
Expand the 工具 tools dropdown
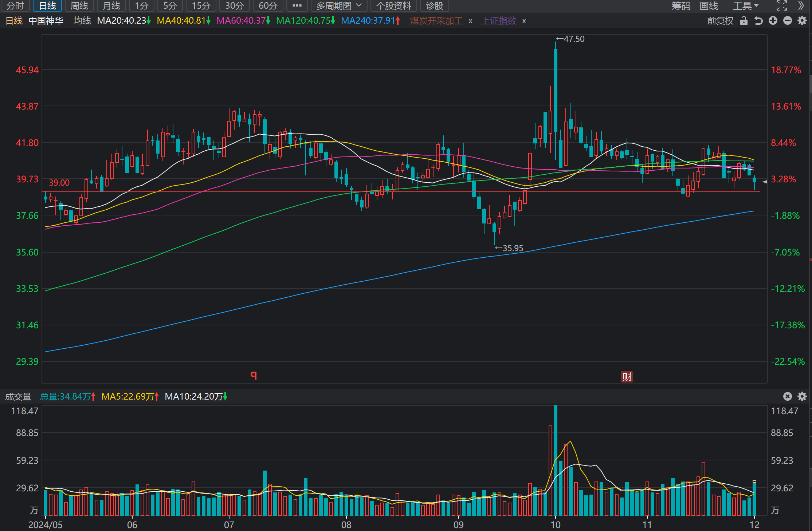click(746, 6)
